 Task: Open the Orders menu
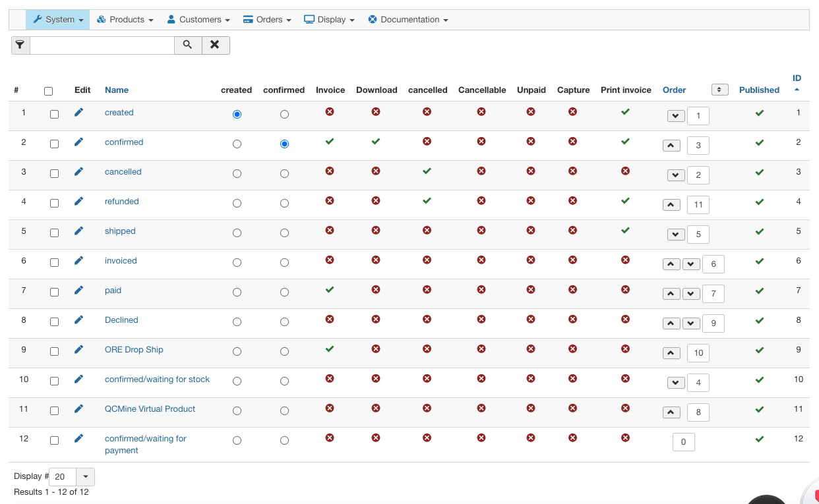click(268, 20)
